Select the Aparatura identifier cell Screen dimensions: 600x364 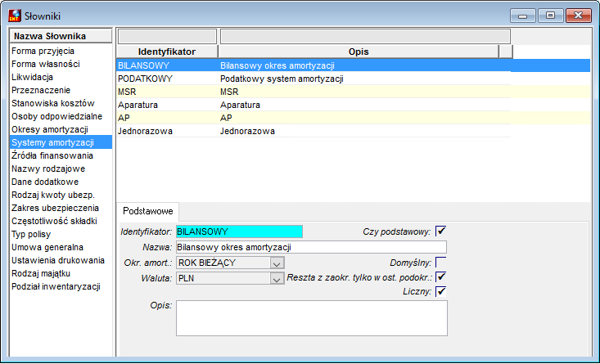tap(167, 105)
